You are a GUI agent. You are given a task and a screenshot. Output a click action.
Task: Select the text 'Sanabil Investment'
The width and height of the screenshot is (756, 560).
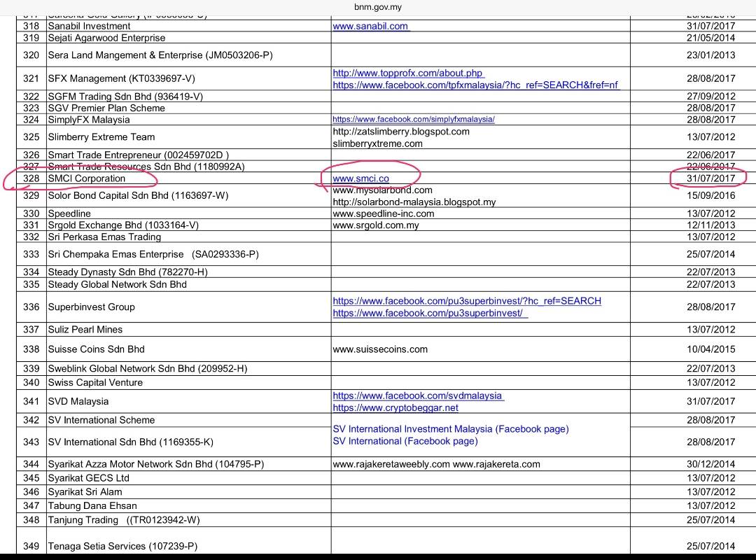click(x=89, y=26)
